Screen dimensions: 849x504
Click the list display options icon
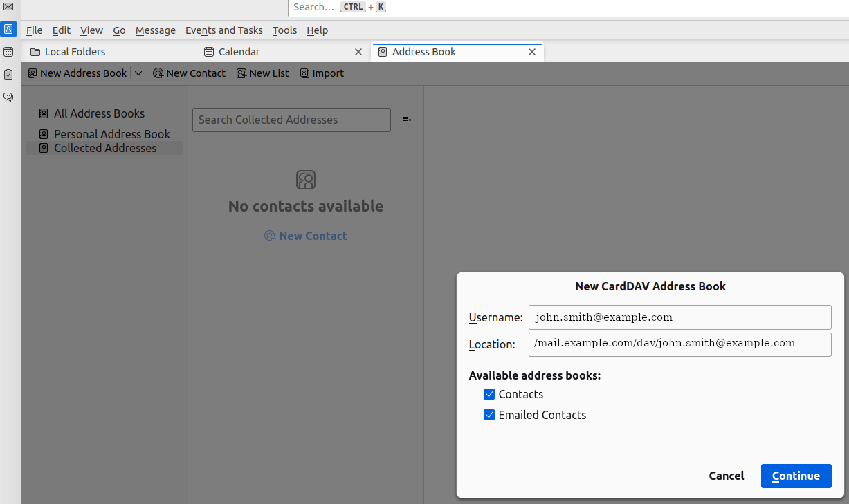click(406, 120)
